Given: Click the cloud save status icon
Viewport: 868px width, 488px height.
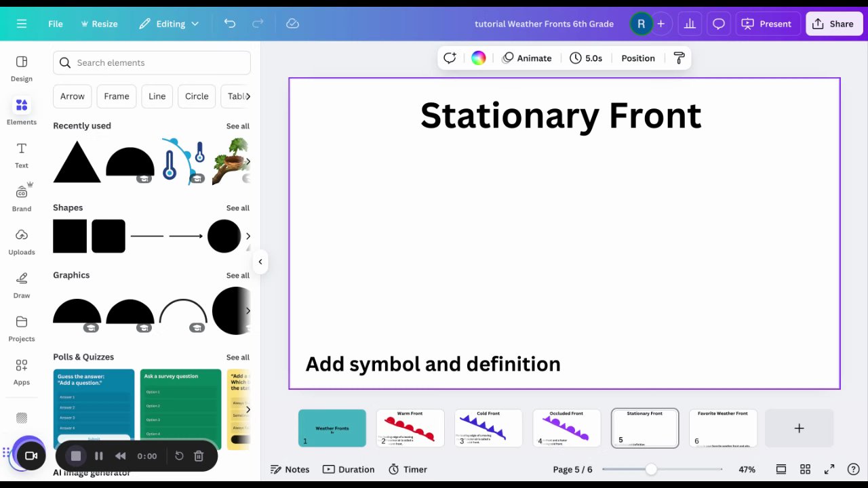Looking at the screenshot, I should pyautogui.click(x=292, y=24).
